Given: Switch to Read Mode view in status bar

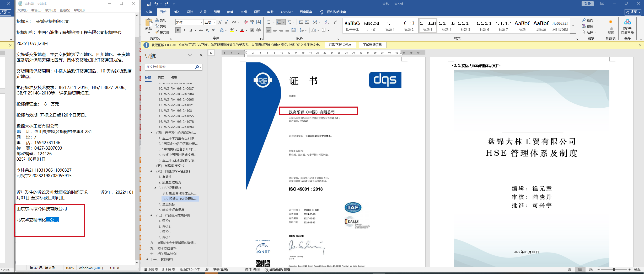Looking at the screenshot, I should click(x=570, y=270).
